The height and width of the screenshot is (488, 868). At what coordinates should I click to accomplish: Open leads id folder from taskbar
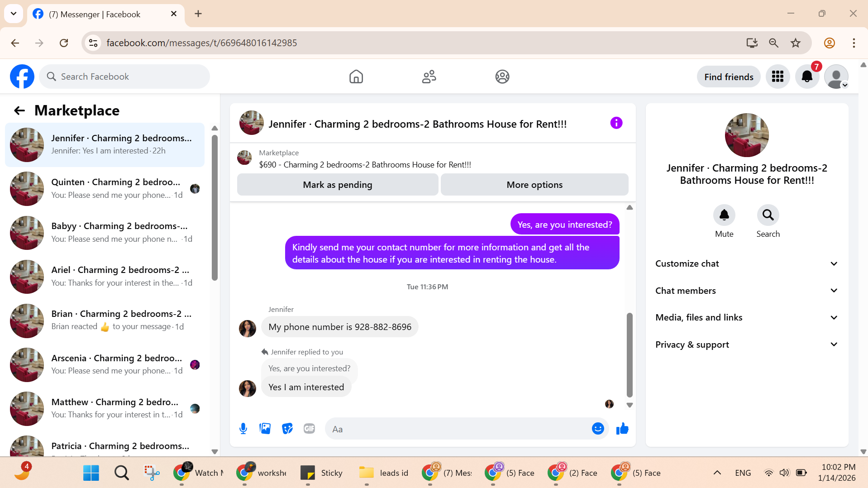click(384, 473)
